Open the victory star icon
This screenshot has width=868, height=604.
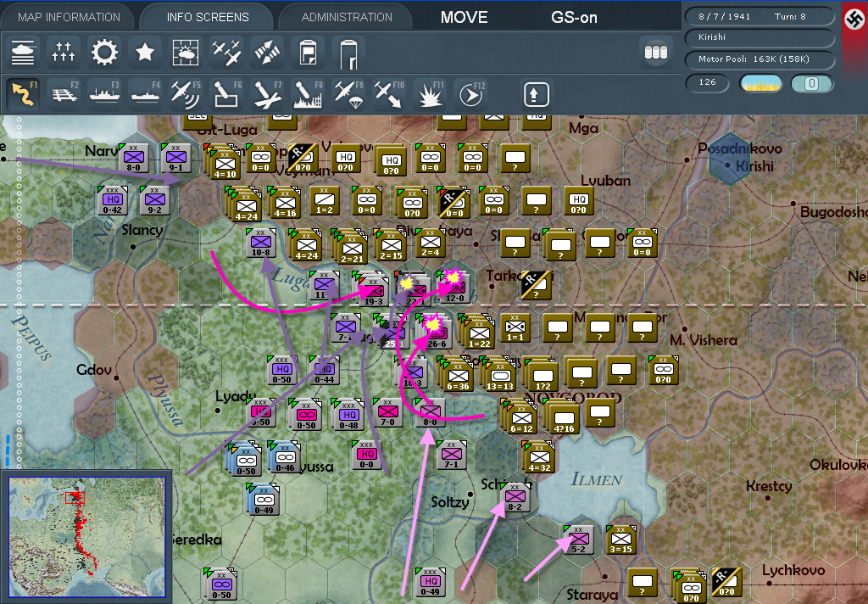tap(144, 53)
